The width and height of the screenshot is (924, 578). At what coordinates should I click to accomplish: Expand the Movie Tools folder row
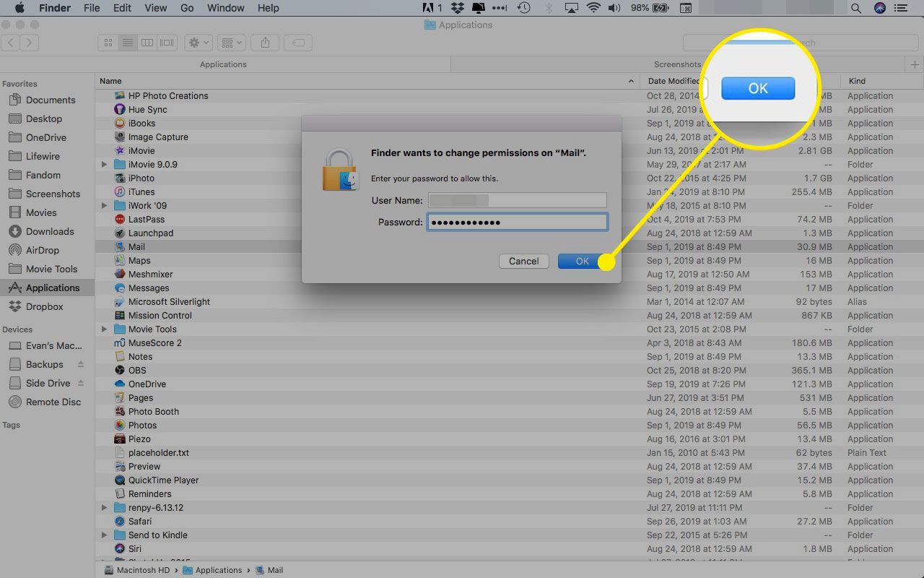(105, 329)
